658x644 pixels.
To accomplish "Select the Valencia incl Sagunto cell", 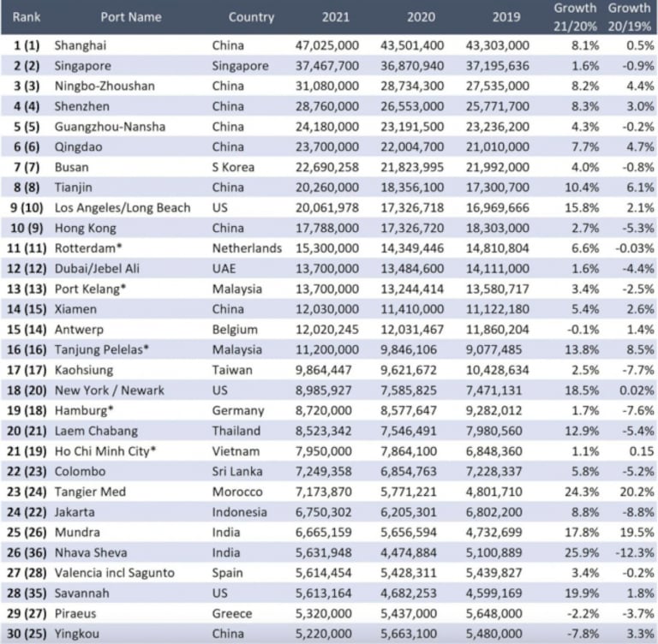I will click(x=114, y=573).
